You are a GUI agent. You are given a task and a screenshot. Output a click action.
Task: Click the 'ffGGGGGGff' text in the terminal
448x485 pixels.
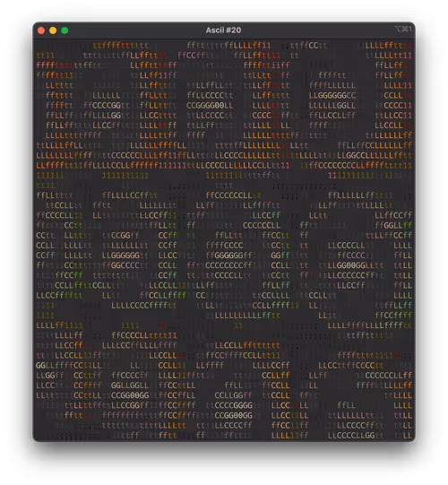(x=229, y=255)
